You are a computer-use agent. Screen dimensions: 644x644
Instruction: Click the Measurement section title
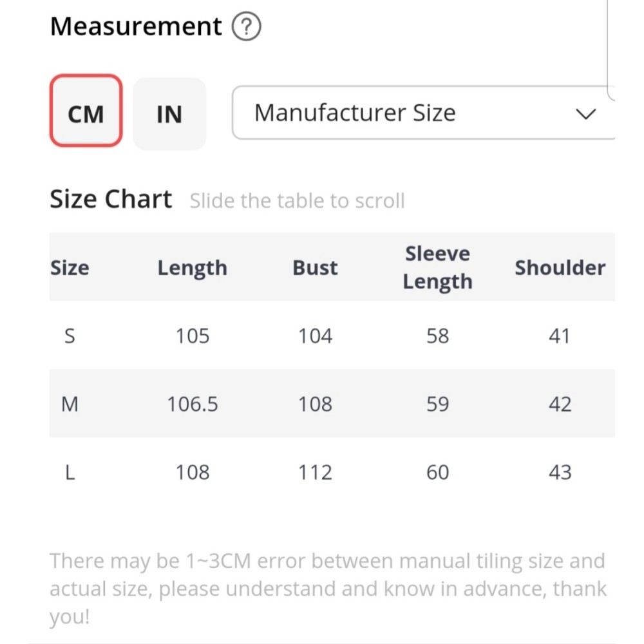click(x=136, y=27)
